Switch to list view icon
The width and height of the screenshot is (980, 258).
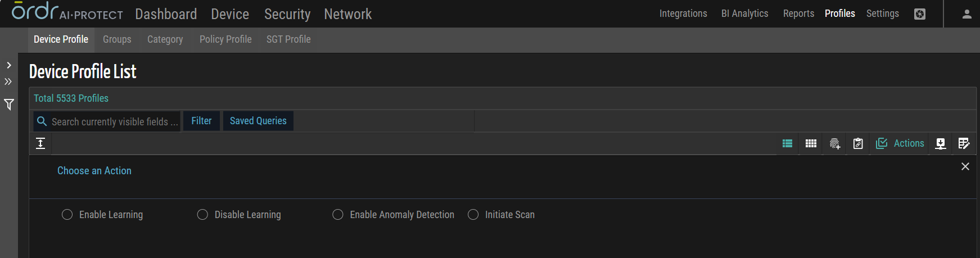(787, 143)
